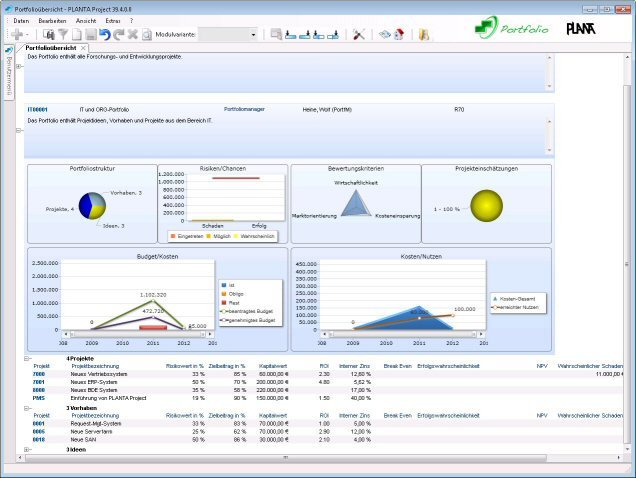Click the main horizontal scrollbar thumb
636x478 pixels.
[286, 458]
